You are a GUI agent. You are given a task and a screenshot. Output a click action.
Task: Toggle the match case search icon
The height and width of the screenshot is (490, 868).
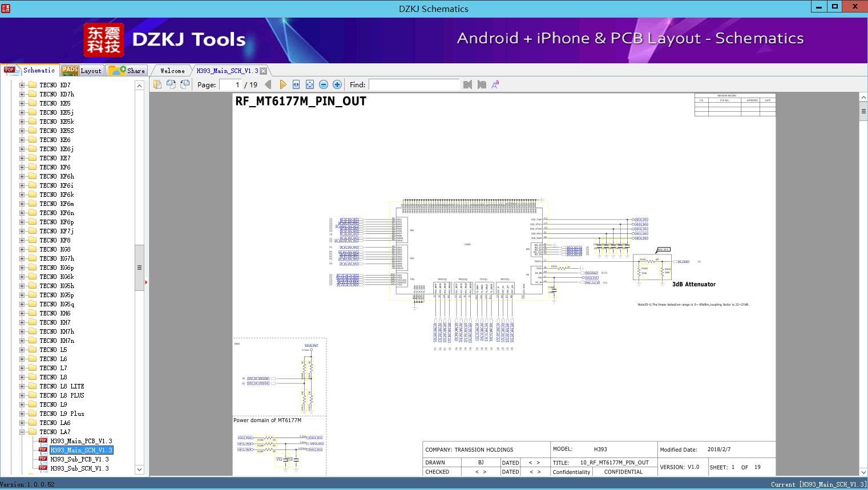[495, 84]
